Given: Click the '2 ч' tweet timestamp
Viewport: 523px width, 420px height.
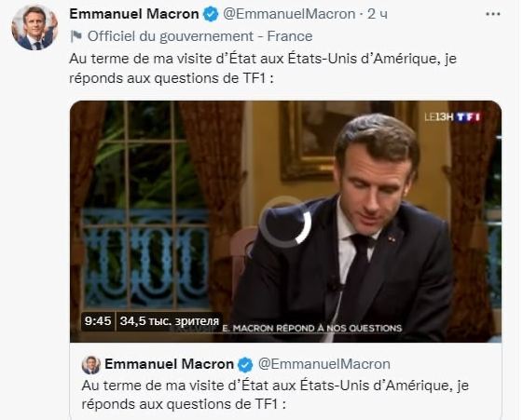Looking at the screenshot, I should point(378,14).
